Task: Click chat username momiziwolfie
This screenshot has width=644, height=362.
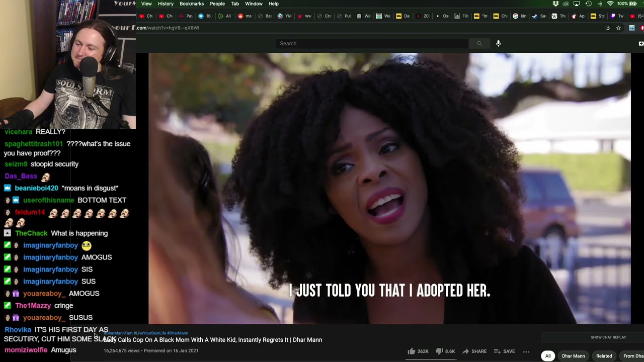Action: (26, 350)
